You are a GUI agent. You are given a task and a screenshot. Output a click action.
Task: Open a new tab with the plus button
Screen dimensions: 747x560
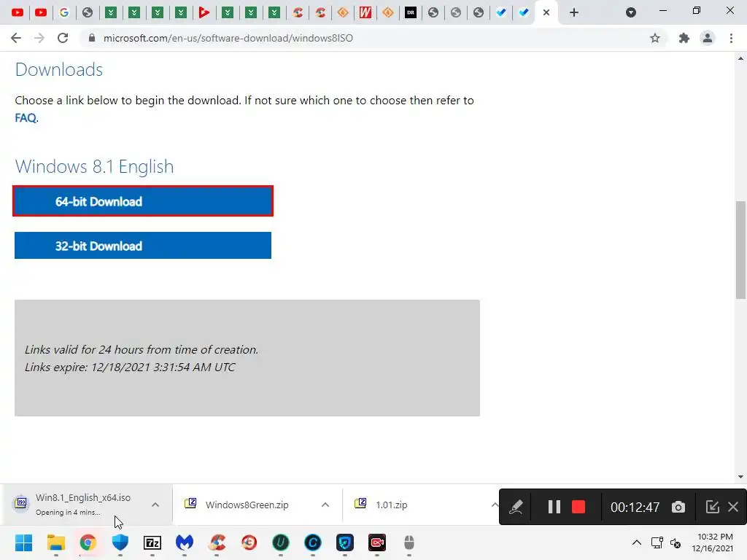point(574,12)
